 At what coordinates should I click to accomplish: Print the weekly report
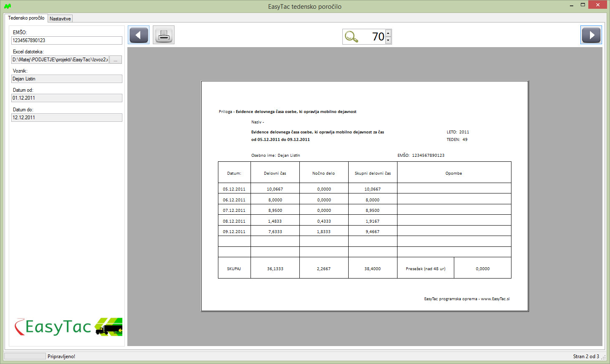[x=163, y=35]
